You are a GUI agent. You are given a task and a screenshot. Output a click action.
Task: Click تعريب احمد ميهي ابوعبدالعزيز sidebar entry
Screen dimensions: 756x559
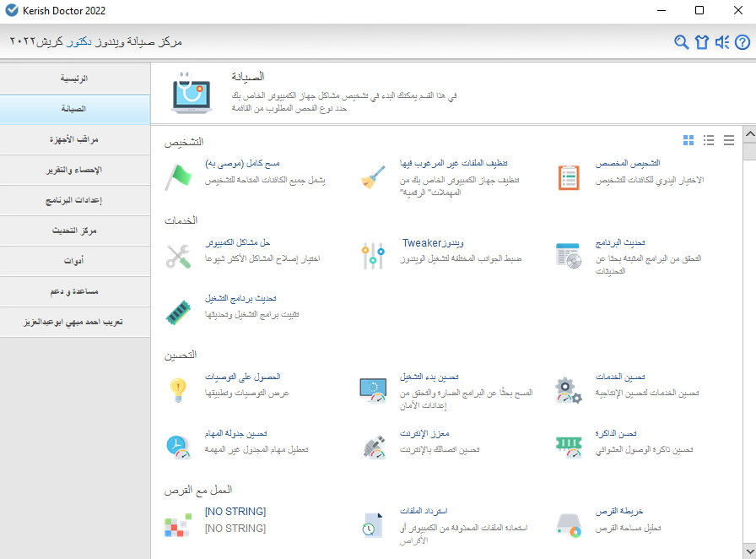click(75, 322)
